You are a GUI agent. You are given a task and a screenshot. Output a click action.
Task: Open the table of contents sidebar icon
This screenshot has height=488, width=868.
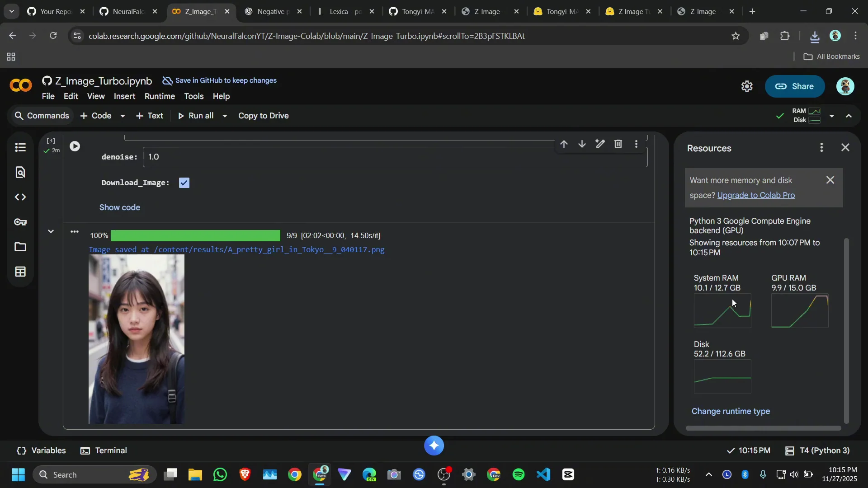(x=20, y=148)
